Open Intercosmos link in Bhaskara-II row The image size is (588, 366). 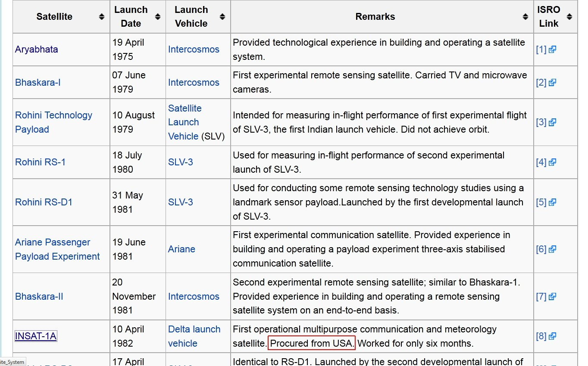(194, 296)
